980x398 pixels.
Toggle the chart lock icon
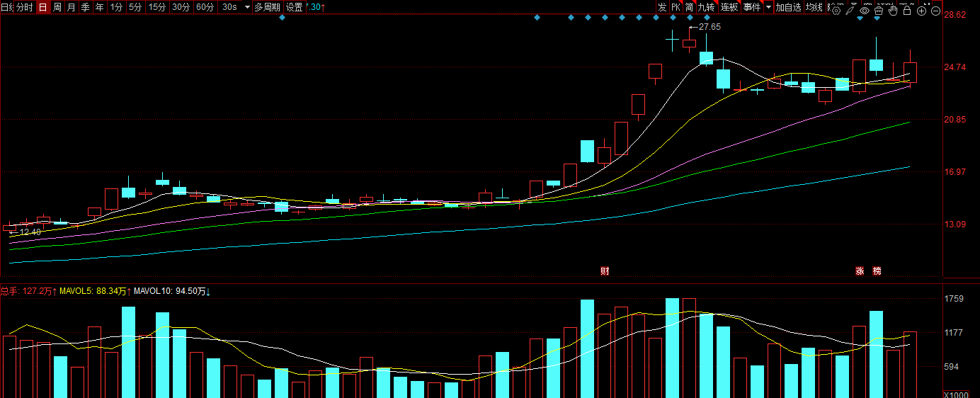point(907,11)
